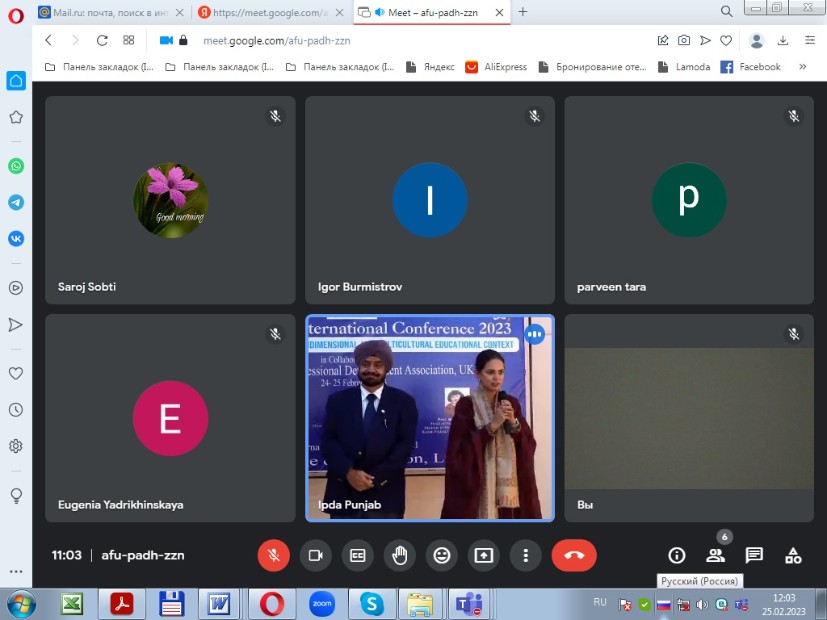Click the meet.google.com address bar

[x=400, y=40]
